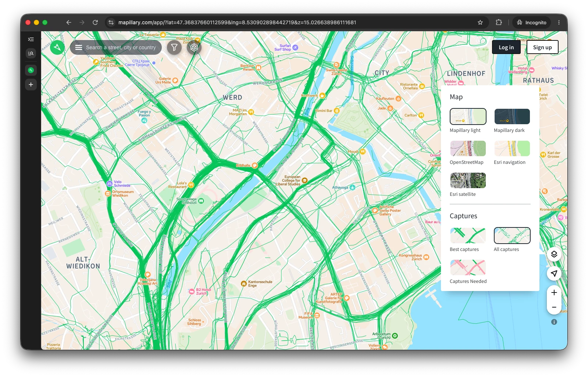The image size is (588, 377).
Task: Click the Velo Schmiede marker icon
Action: click(x=109, y=183)
